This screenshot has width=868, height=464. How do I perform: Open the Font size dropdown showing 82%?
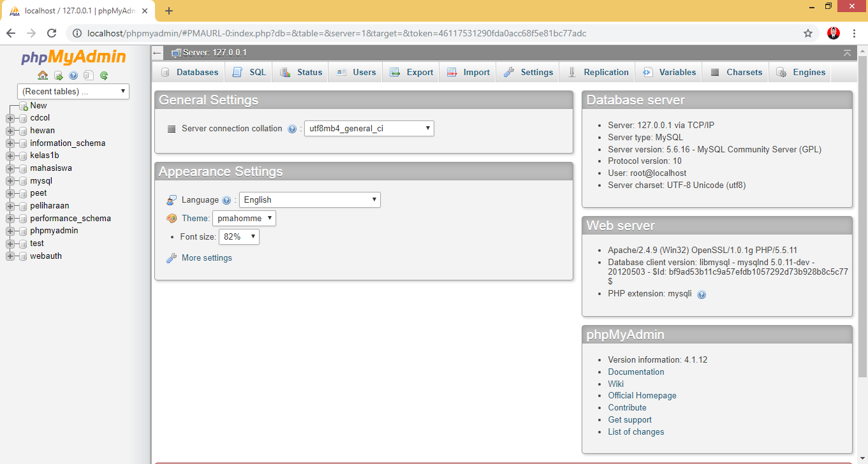coord(239,236)
